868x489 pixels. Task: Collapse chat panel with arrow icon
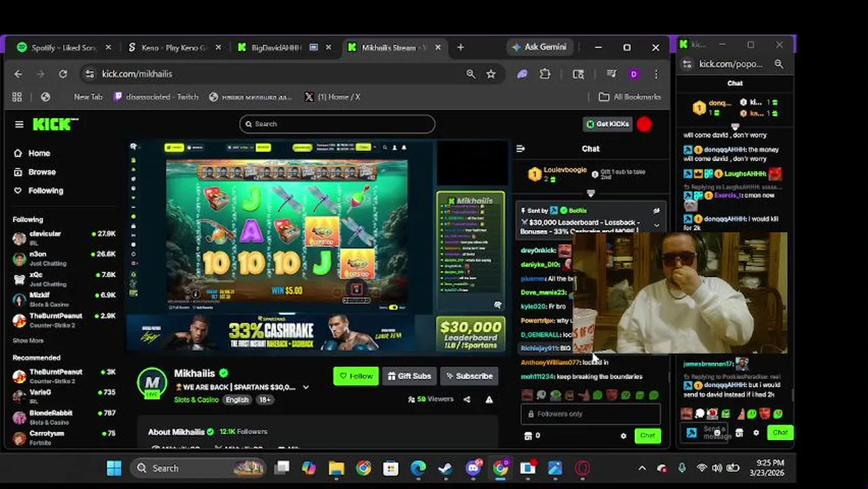pyautogui.click(x=521, y=149)
